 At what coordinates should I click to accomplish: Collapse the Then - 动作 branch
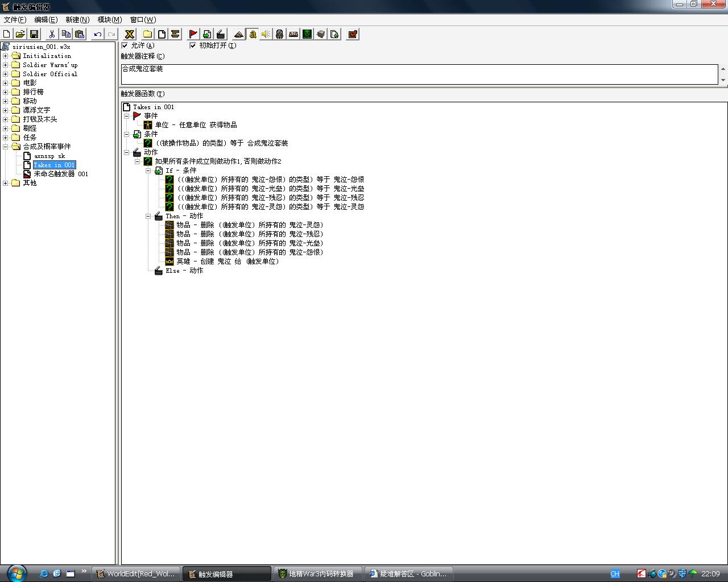tap(148, 216)
